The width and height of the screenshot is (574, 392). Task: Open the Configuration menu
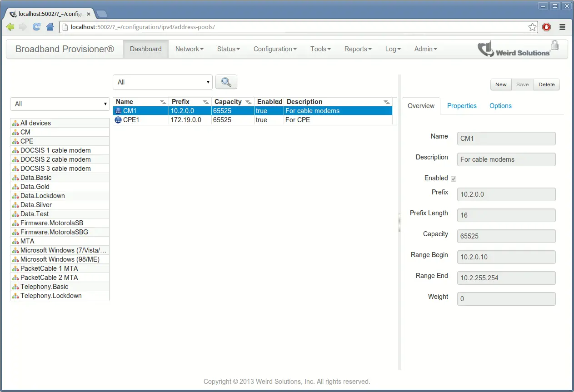275,49
